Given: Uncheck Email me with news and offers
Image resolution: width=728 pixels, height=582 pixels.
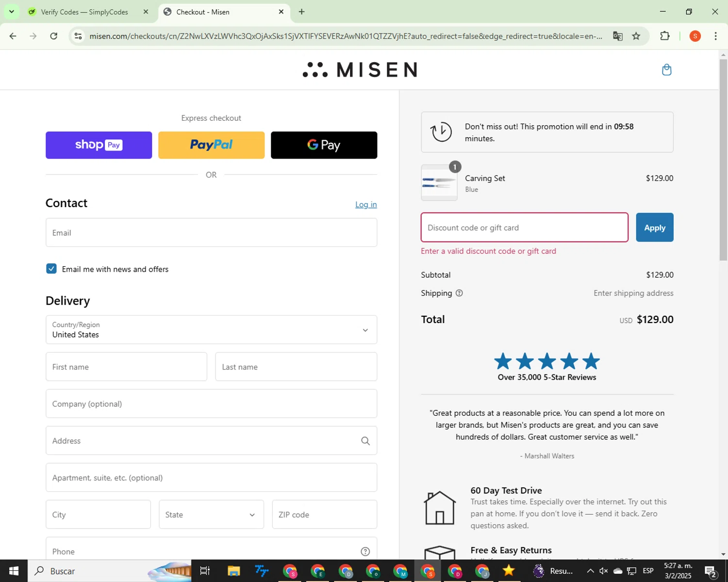Looking at the screenshot, I should (x=51, y=269).
